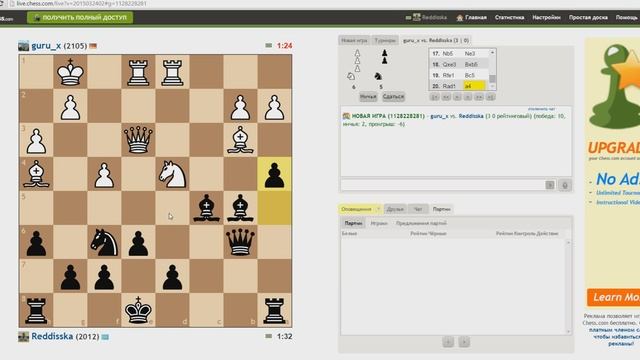
Task: Click the flag next to guru_x rating
Action: coord(93,46)
